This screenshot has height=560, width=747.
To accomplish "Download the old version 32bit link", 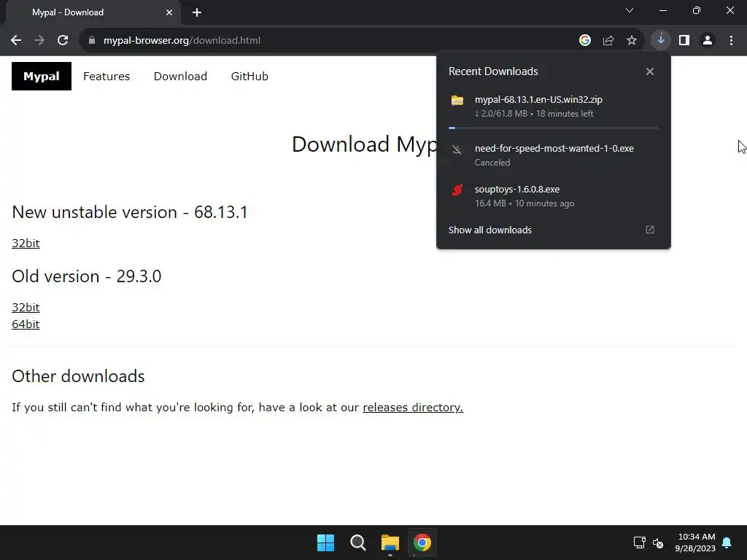I will pyautogui.click(x=26, y=308).
